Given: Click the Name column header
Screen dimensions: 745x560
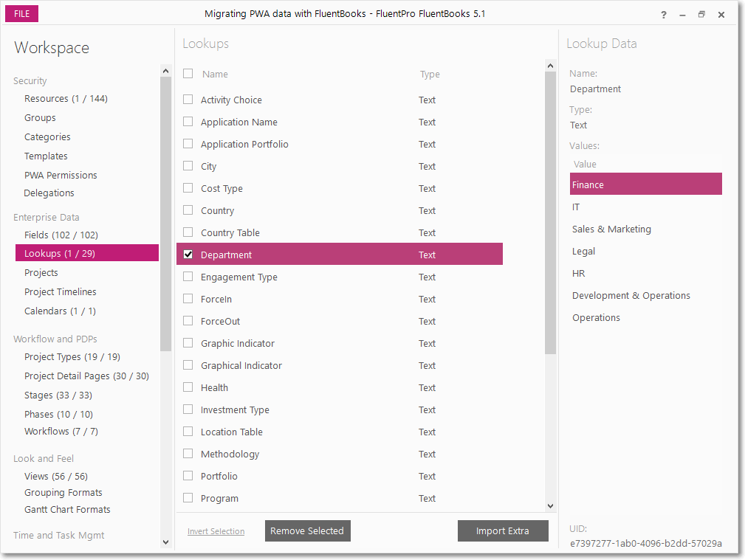Looking at the screenshot, I should click(215, 74).
